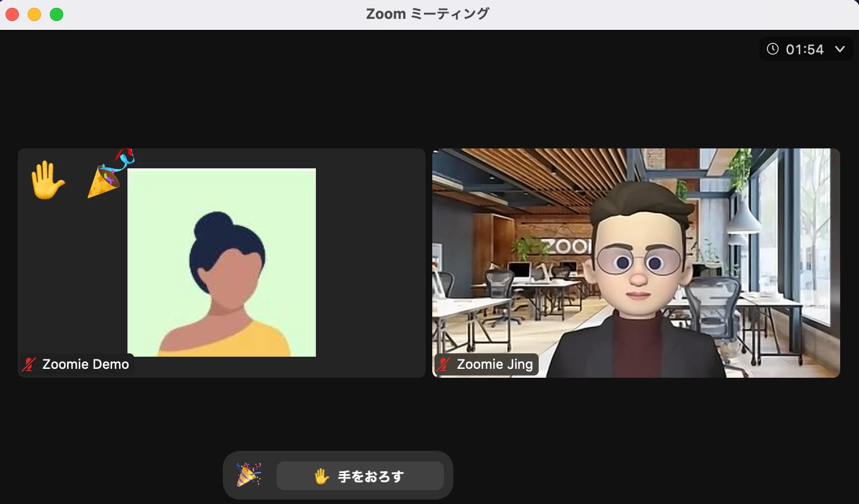Image resolution: width=859 pixels, height=504 pixels.
Task: Click the raised hand emoji on Zoomie Demo tile
Action: (47, 180)
